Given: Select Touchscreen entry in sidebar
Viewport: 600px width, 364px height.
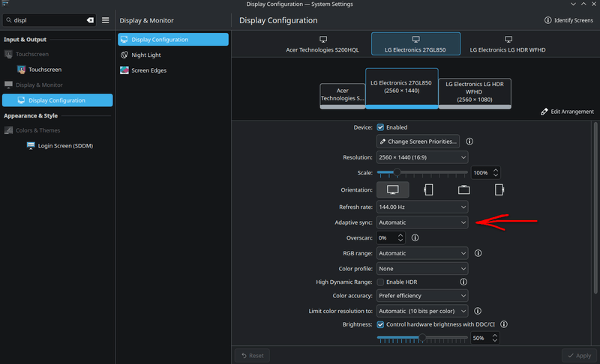Looking at the screenshot, I should click(x=58, y=70).
